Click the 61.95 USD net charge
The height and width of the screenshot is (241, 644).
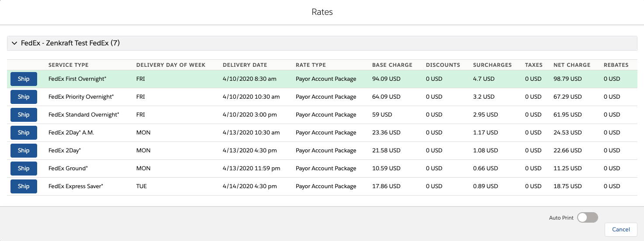point(568,115)
